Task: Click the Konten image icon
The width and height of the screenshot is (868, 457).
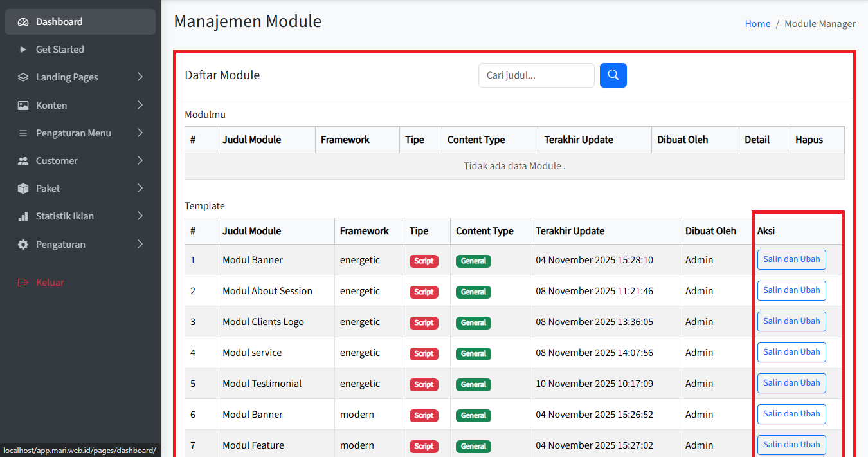Action: pyautogui.click(x=23, y=106)
